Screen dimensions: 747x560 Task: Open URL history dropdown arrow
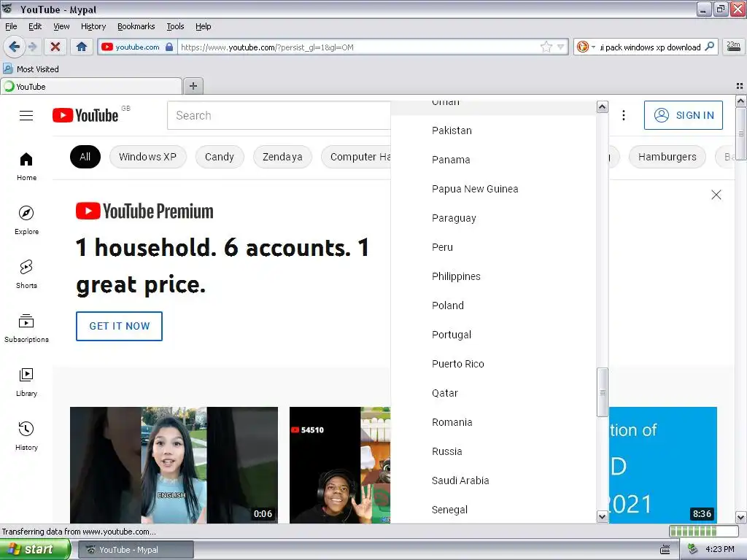[x=561, y=47]
